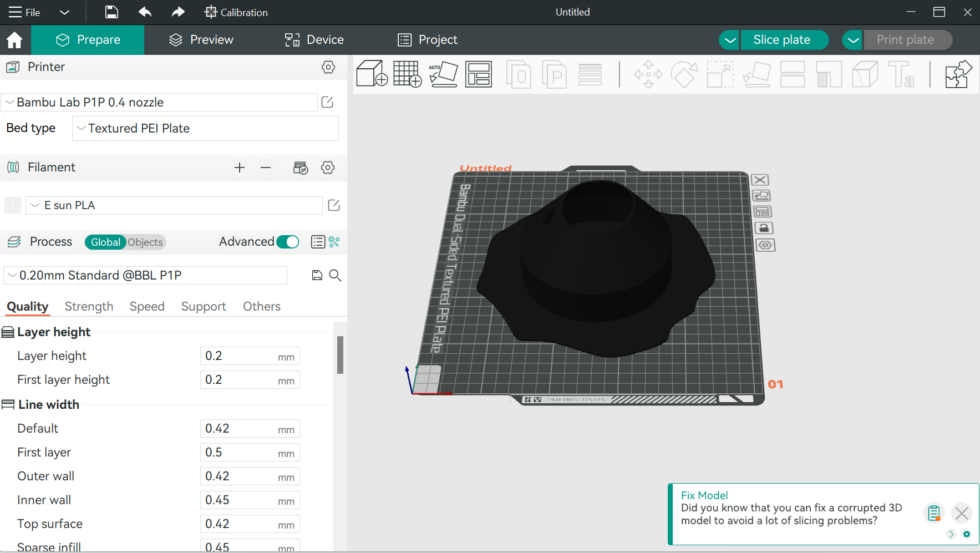Dismiss the Fix Model notification
The image size is (980, 553).
962,513
